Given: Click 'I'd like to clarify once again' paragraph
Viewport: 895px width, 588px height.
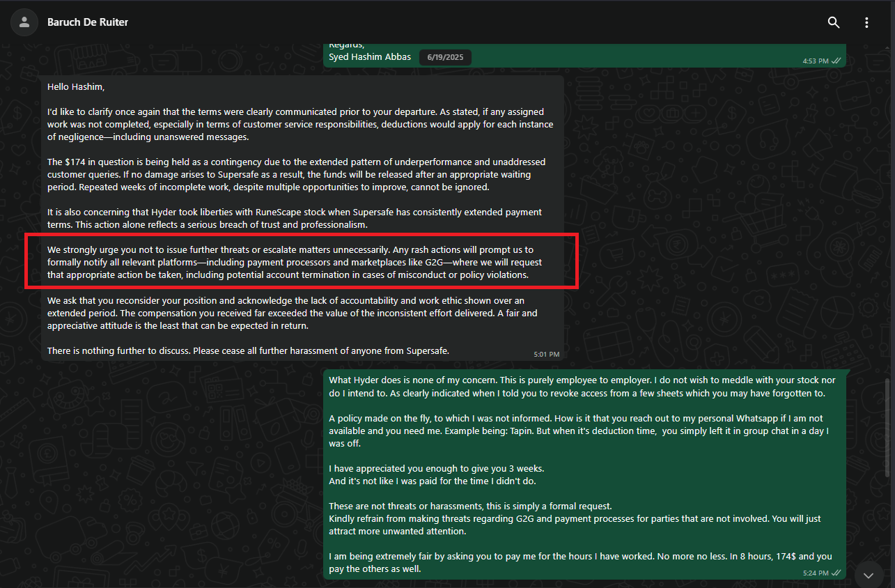Looking at the screenshot, I should [x=300, y=124].
